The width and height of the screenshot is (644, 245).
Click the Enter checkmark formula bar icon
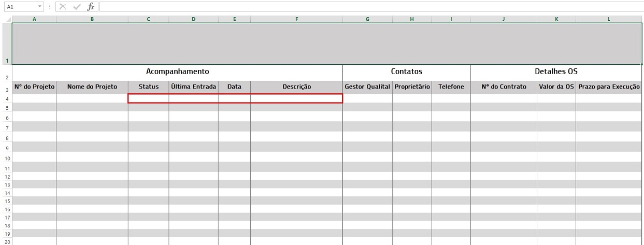coord(77,7)
